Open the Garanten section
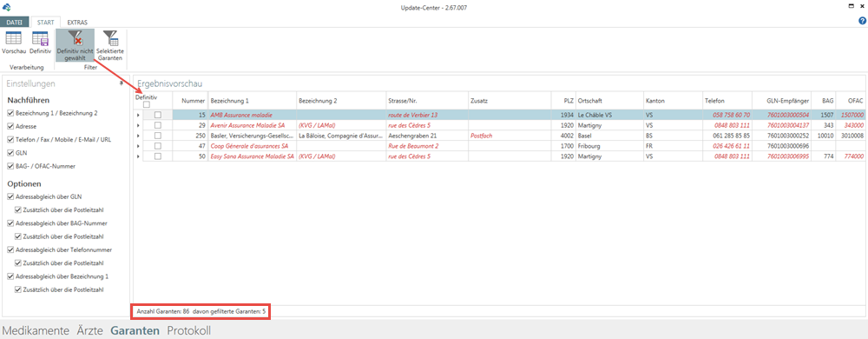Viewport: 868px width, 339px height. [135, 330]
